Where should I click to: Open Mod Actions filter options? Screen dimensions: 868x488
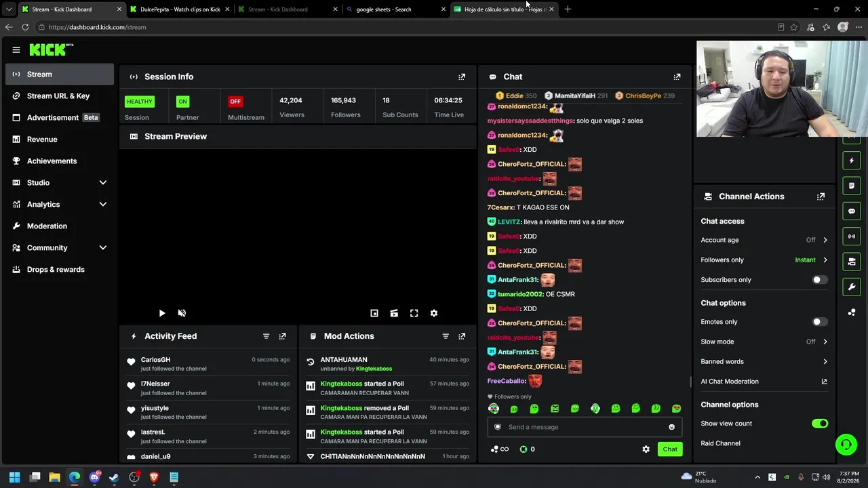446,336
